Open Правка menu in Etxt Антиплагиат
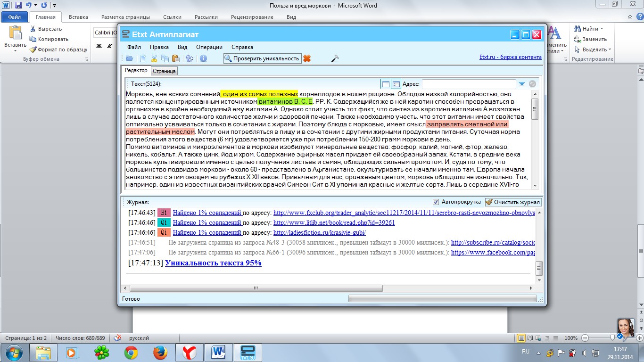 coord(159,47)
